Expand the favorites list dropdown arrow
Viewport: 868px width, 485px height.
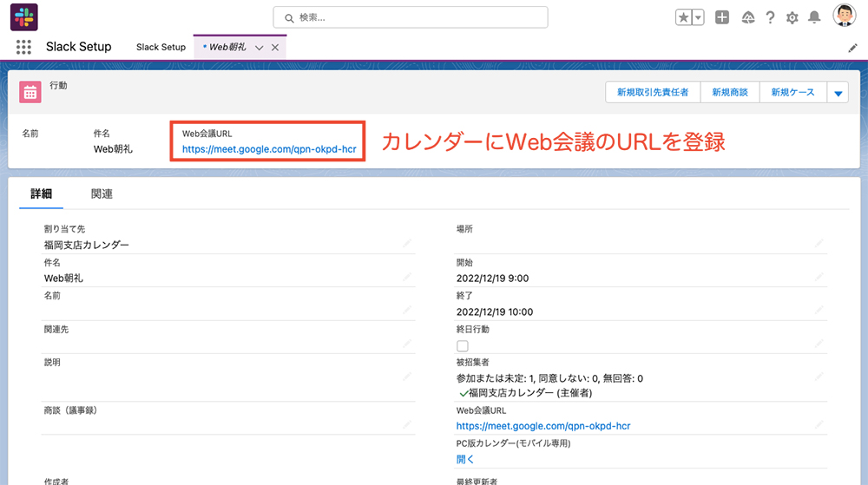click(x=698, y=17)
